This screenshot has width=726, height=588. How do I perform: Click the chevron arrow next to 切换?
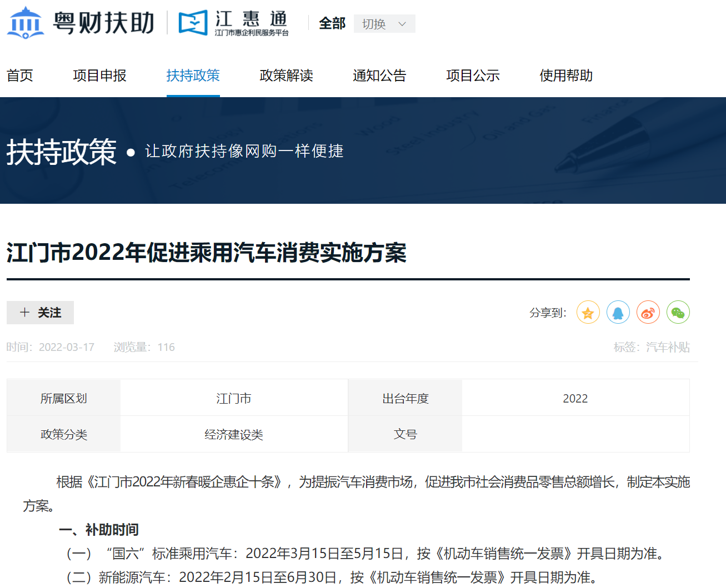[402, 24]
